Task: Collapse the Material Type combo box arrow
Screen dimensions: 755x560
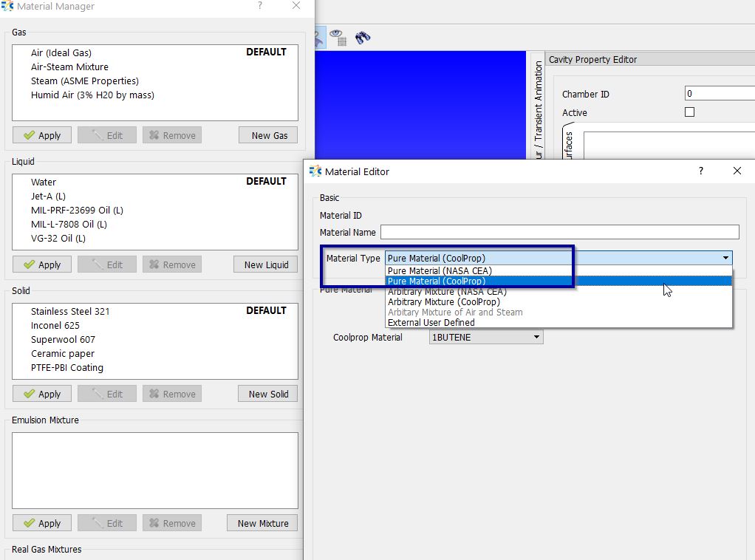Action: coord(726,259)
